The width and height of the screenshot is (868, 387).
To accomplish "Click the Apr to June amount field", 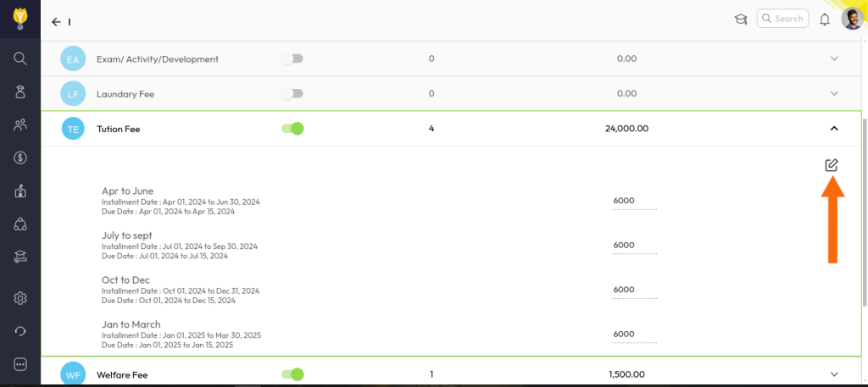I will [634, 201].
